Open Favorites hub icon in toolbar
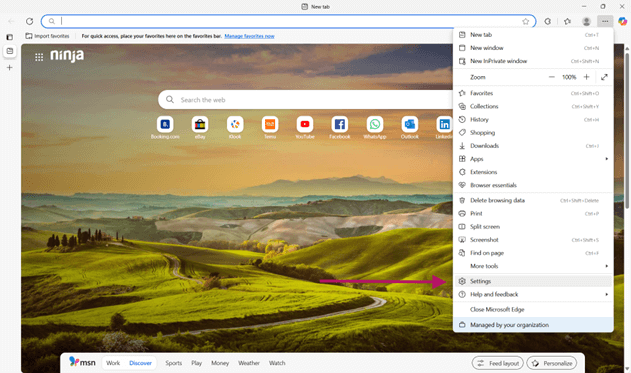The image size is (631, 373). pyautogui.click(x=567, y=21)
